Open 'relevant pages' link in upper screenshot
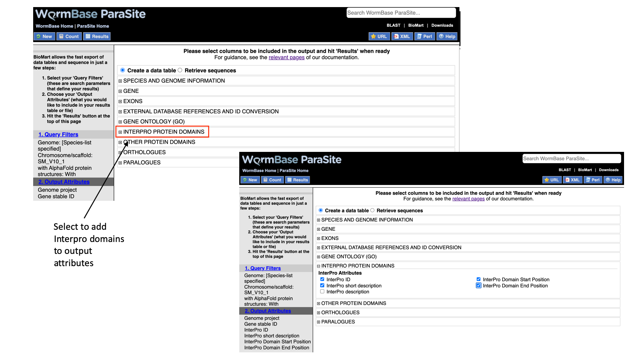Screen dimensions: 644x362 coord(287,57)
